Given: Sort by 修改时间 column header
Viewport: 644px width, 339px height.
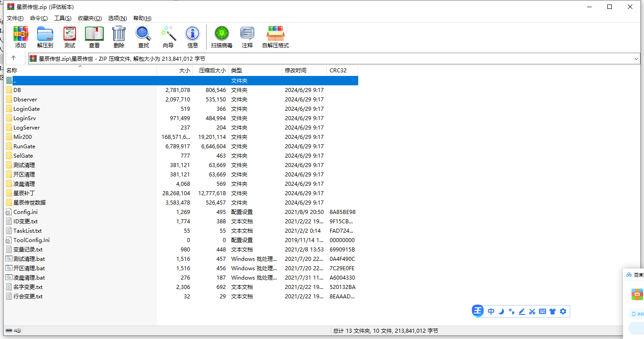Looking at the screenshot, I should (296, 71).
